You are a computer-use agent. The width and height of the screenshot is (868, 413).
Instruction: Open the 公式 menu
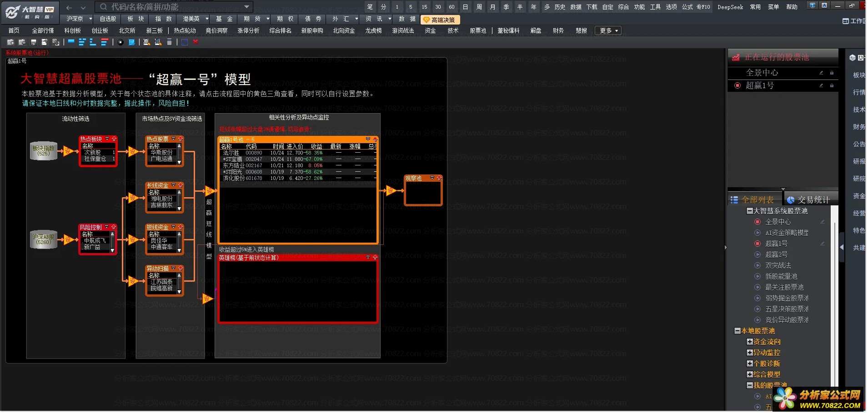(x=687, y=7)
